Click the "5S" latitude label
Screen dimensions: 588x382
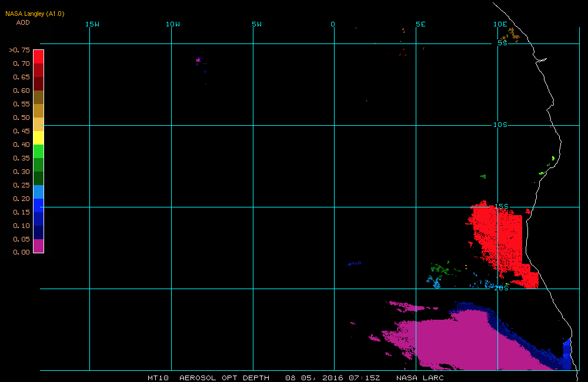tap(503, 43)
